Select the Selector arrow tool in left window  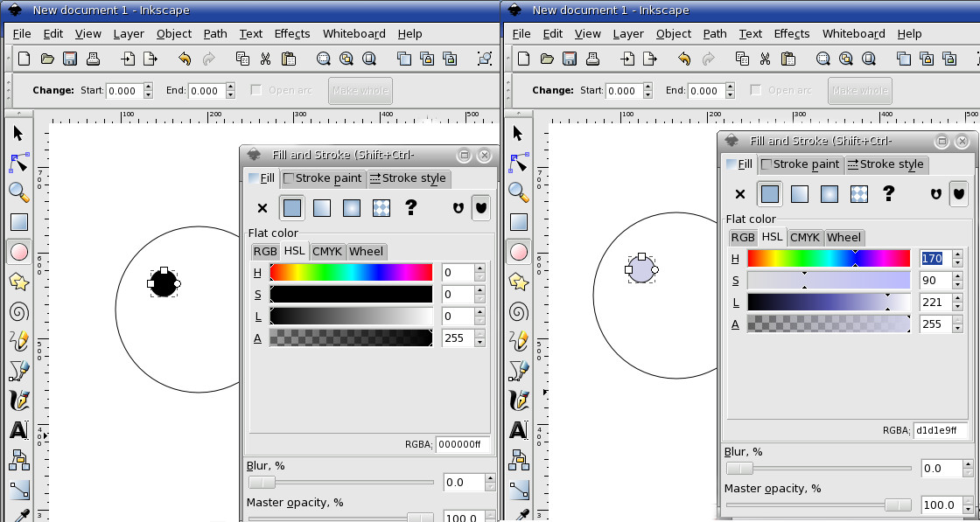coord(18,133)
